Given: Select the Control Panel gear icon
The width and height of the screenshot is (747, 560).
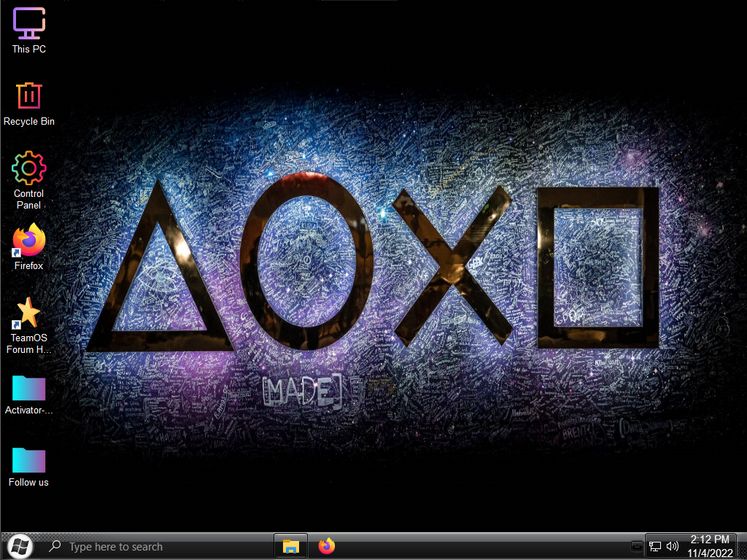Looking at the screenshot, I should pyautogui.click(x=28, y=180).
